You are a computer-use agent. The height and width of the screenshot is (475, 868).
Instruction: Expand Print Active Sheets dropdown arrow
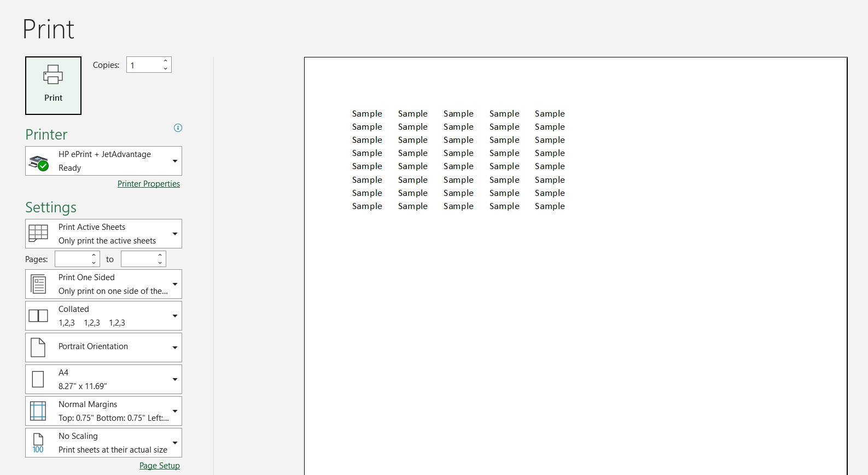tap(175, 234)
